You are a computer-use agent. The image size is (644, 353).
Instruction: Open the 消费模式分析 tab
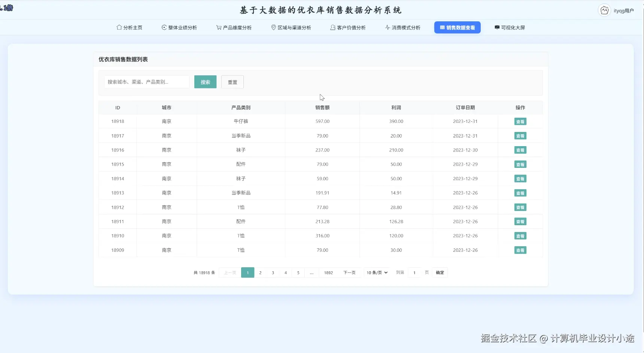coord(403,27)
